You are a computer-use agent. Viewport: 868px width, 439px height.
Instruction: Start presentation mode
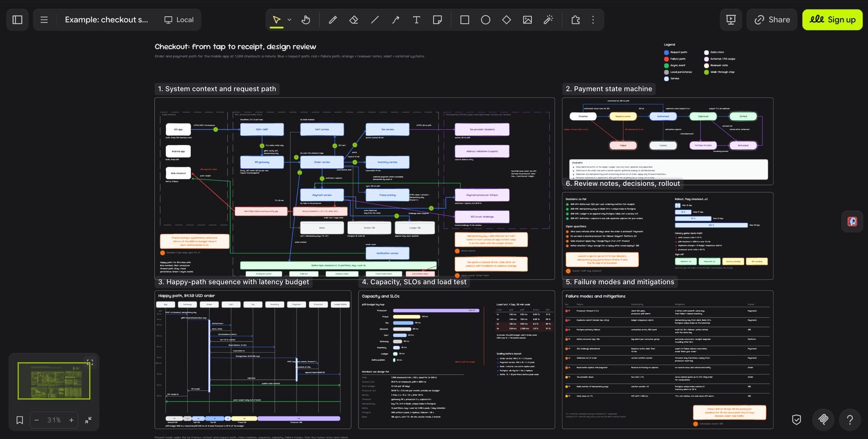point(731,20)
